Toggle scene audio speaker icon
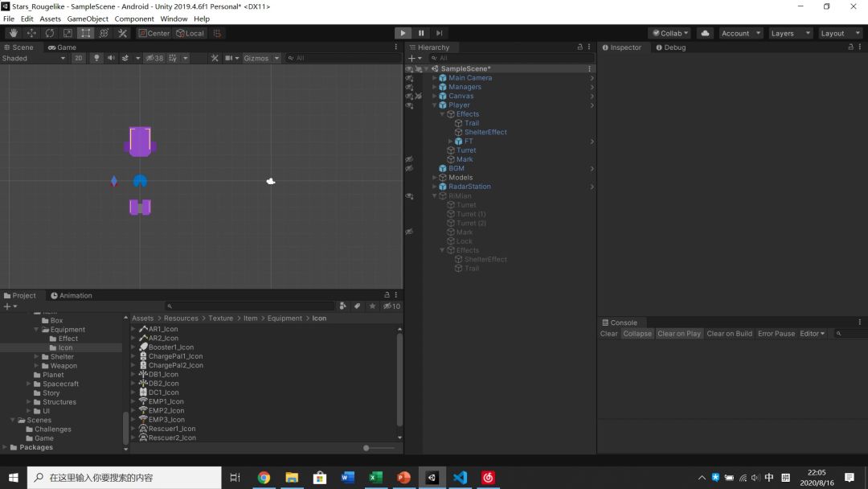Image resolution: width=868 pixels, height=489 pixels. pyautogui.click(x=111, y=58)
